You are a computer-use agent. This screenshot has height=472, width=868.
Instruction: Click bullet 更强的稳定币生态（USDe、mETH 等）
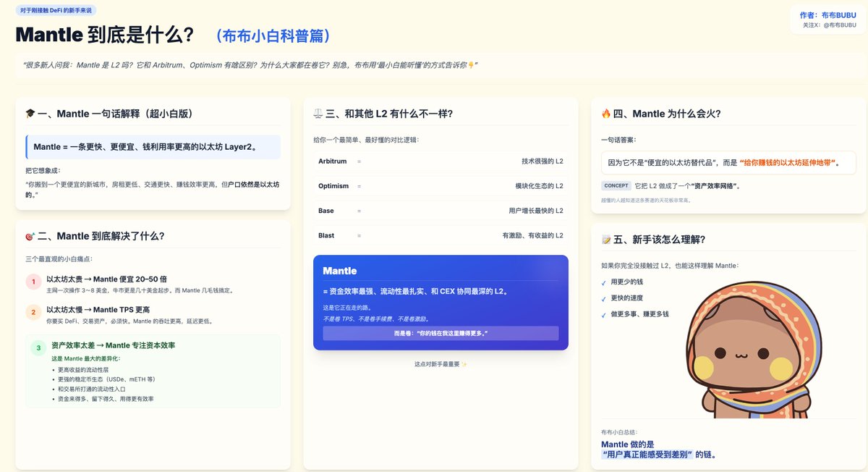(106, 379)
